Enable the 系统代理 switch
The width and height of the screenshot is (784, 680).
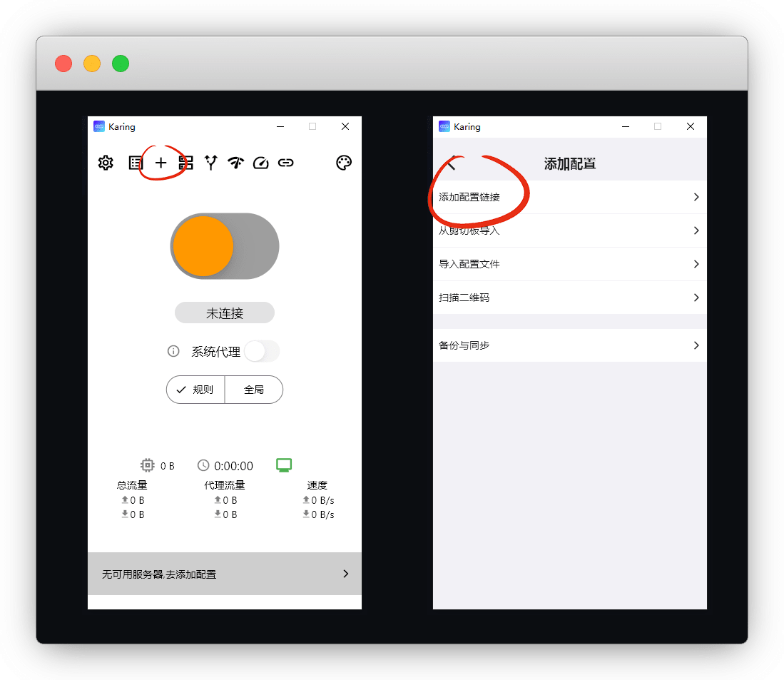click(x=261, y=351)
